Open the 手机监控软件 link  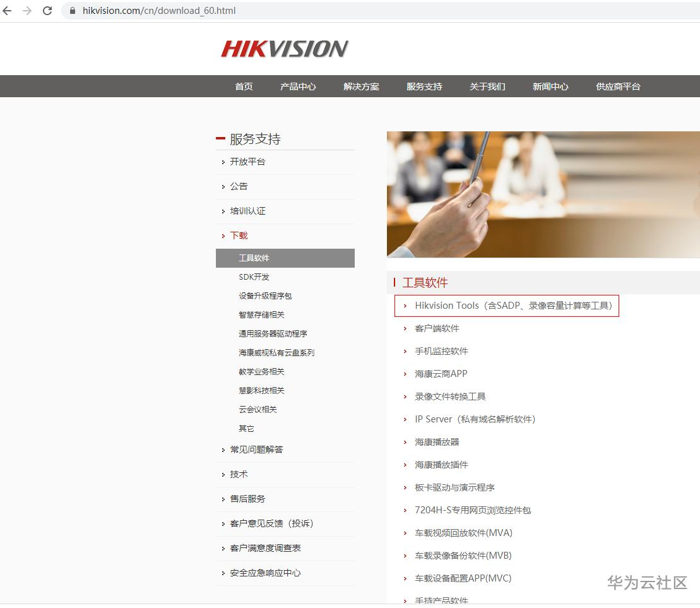(441, 351)
